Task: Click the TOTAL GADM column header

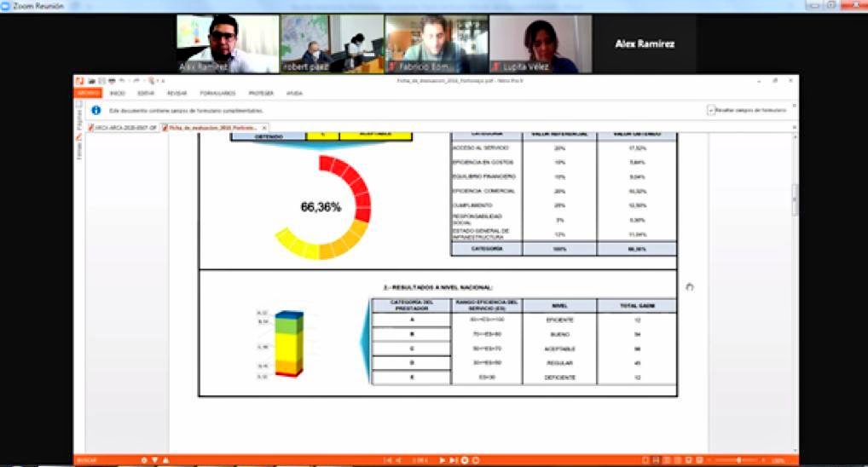Action: pos(637,305)
